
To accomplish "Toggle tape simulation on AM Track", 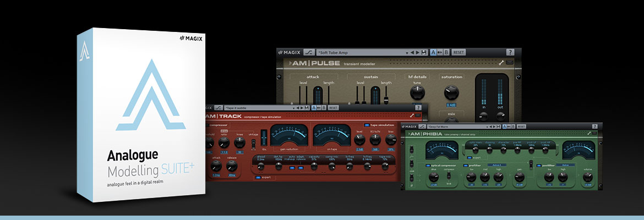I will (x=367, y=125).
